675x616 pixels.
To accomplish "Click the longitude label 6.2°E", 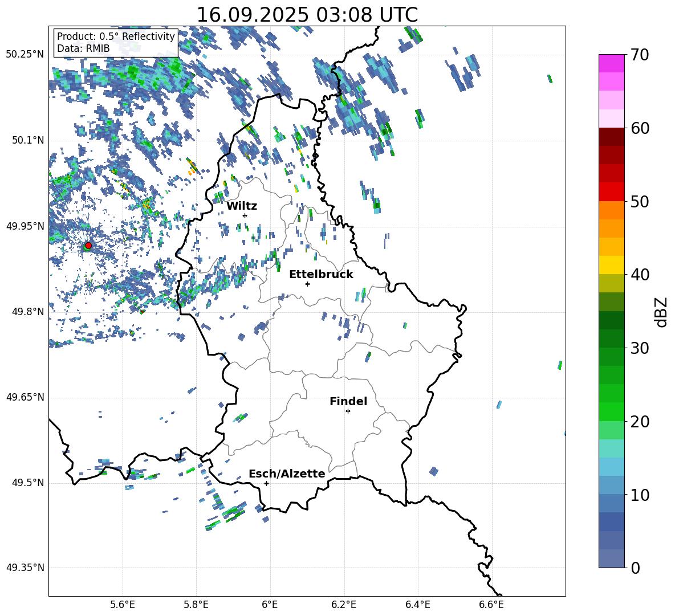I will click(344, 605).
